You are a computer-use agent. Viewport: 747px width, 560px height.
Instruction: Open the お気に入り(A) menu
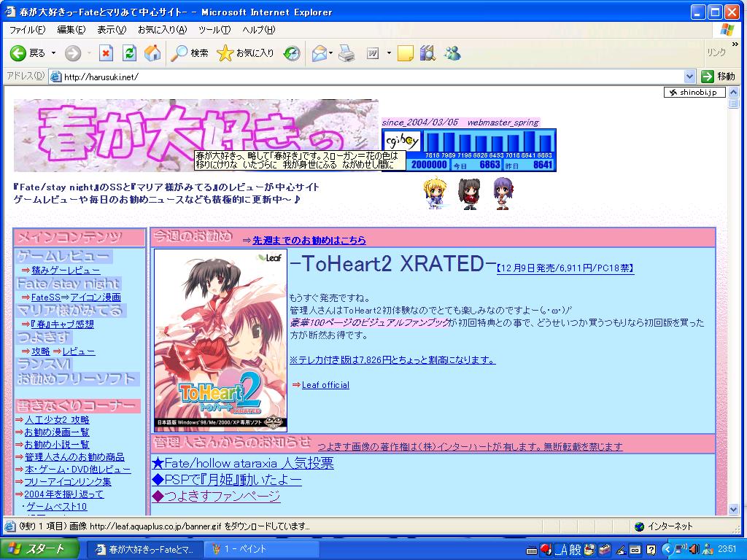coord(163,29)
